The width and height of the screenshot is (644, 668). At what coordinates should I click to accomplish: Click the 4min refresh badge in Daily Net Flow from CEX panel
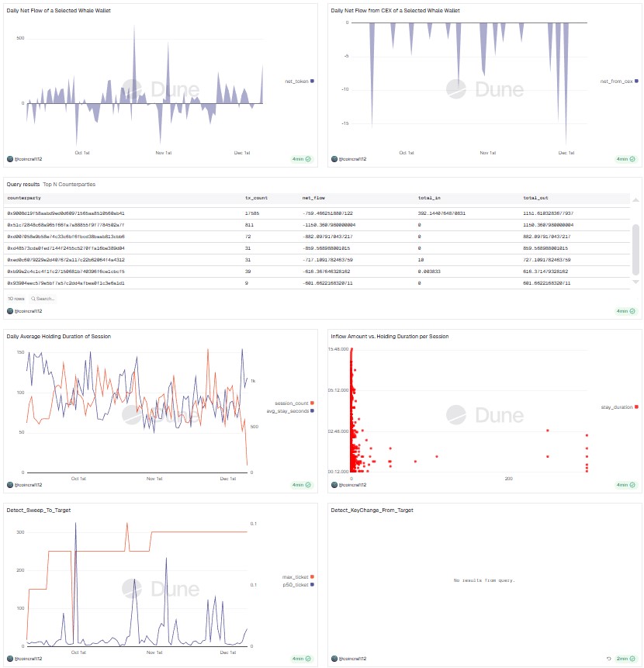(626, 159)
